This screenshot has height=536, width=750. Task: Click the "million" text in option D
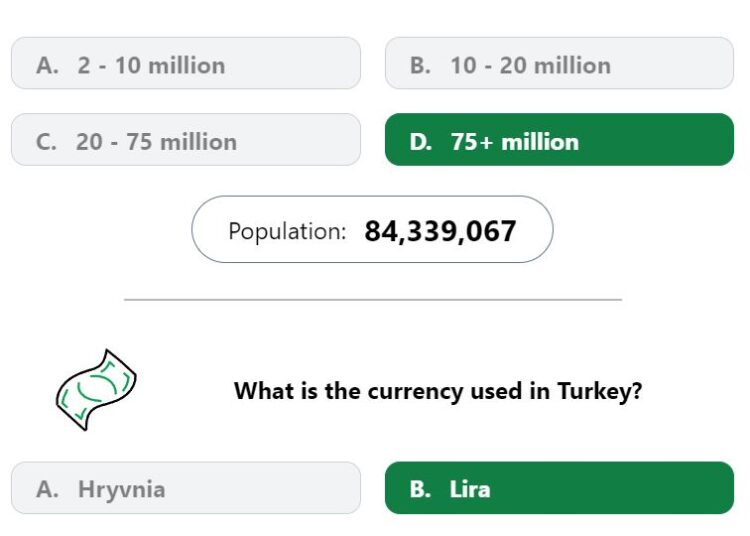(540, 142)
